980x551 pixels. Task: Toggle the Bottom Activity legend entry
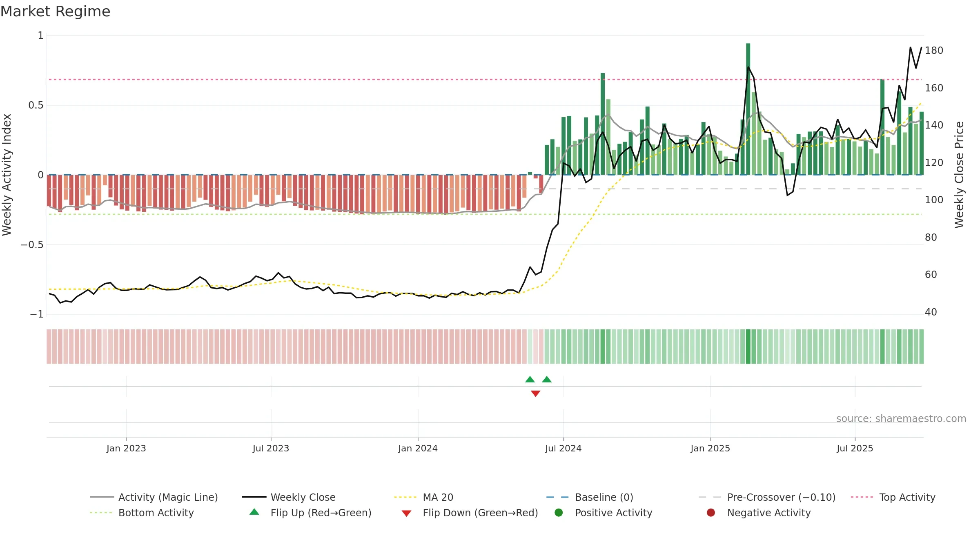point(142,513)
